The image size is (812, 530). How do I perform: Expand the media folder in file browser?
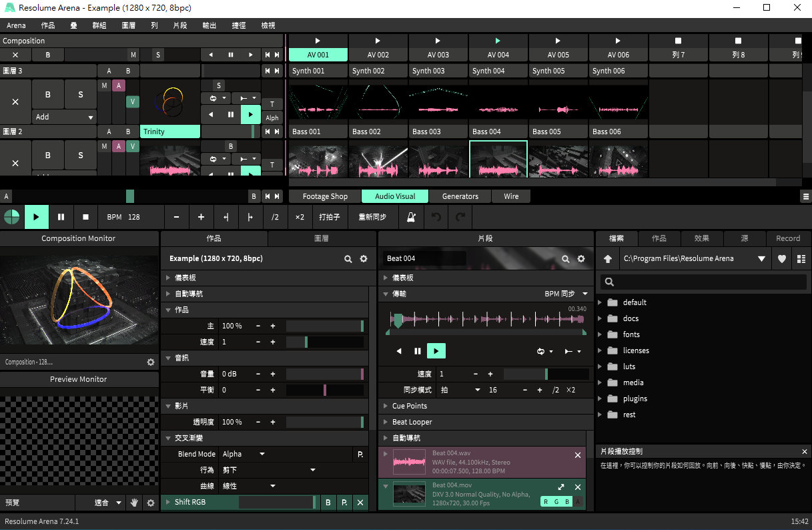[600, 382]
